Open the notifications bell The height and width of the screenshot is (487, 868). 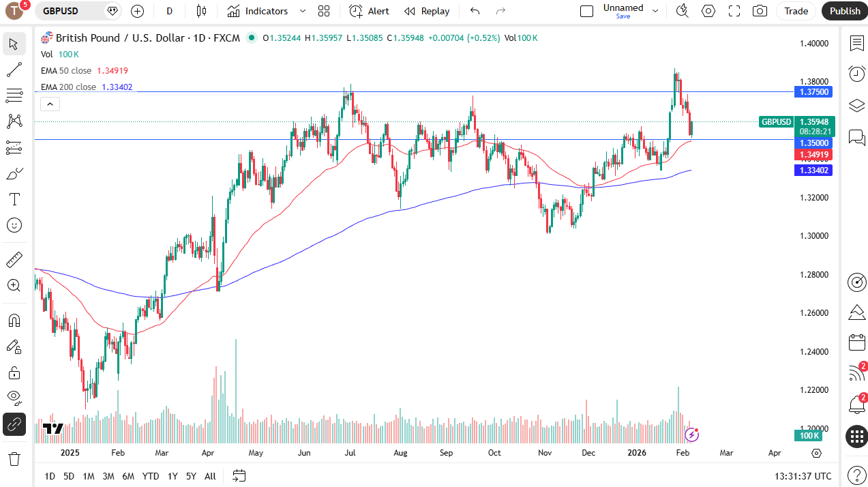[856, 404]
